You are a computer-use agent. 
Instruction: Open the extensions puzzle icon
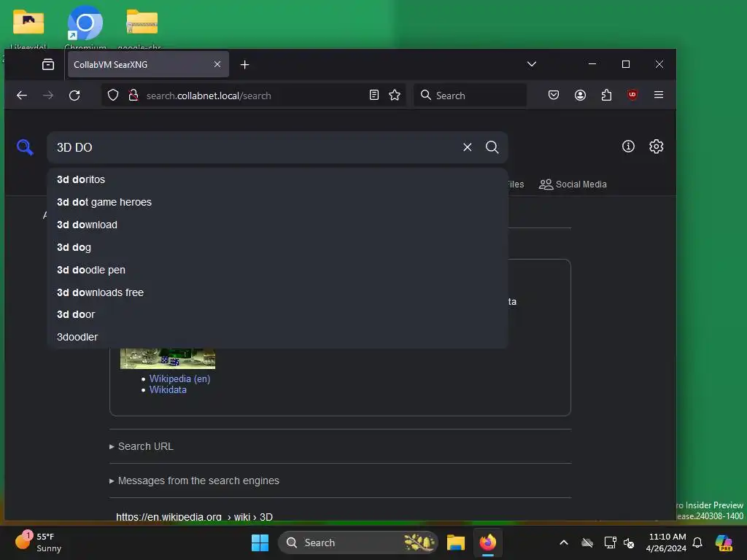pyautogui.click(x=606, y=96)
